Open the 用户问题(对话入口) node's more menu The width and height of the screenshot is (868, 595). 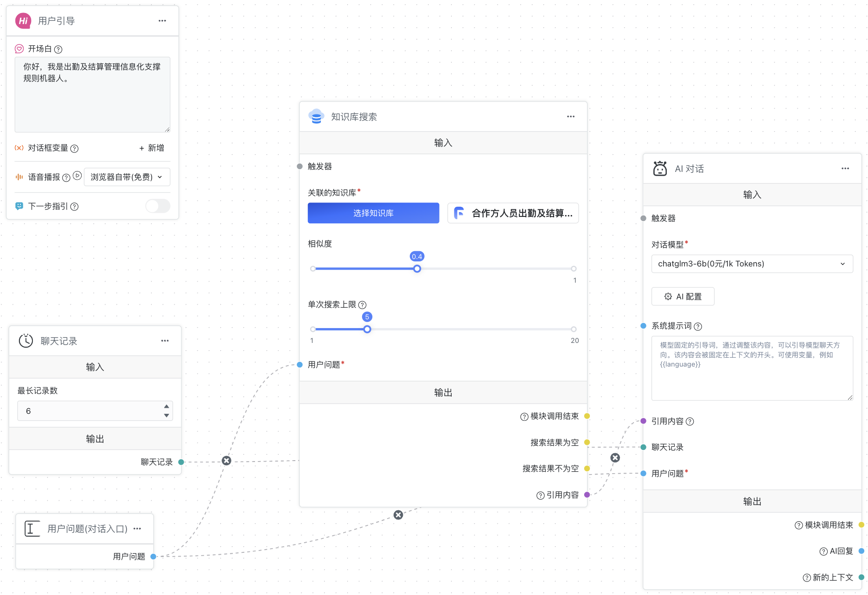point(137,529)
